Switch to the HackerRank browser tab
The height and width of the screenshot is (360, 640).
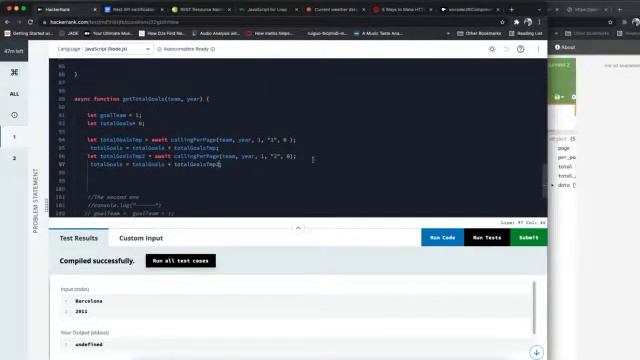[x=67, y=9]
